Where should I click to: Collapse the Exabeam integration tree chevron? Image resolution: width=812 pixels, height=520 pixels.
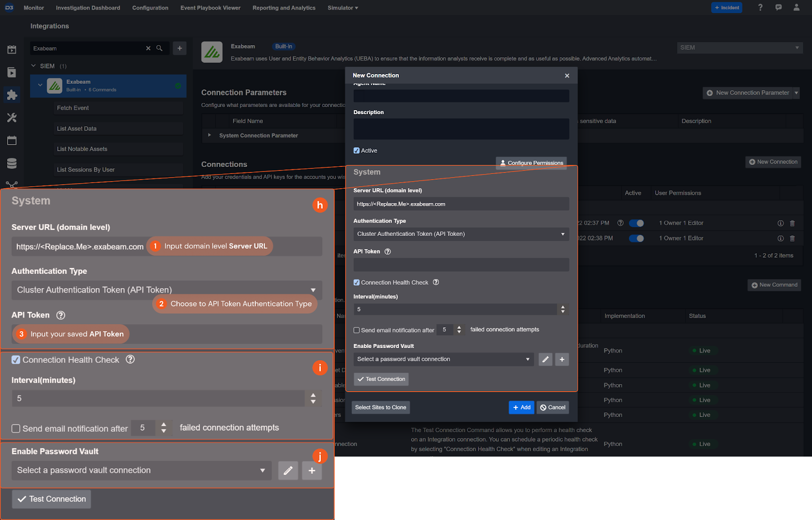click(x=40, y=85)
